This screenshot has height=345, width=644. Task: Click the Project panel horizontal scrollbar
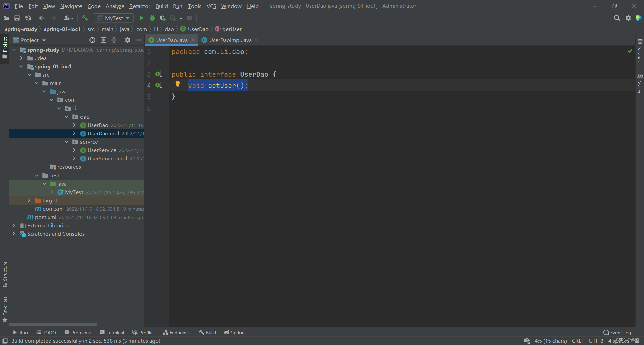pyautogui.click(x=53, y=325)
